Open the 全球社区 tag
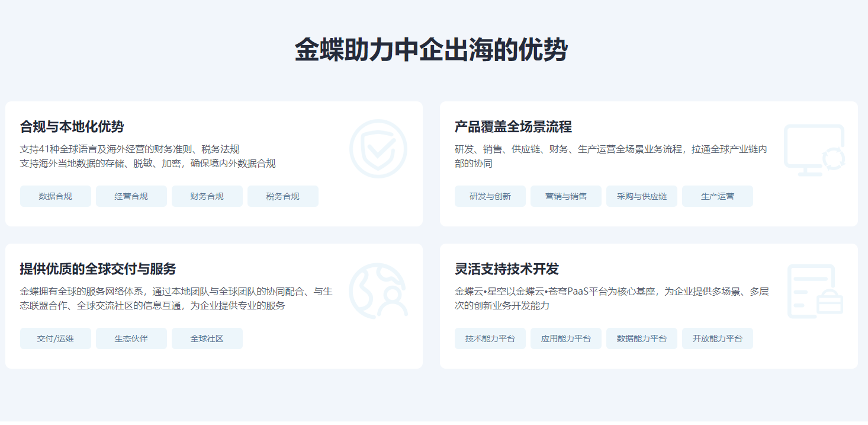The height and width of the screenshot is (425, 868). point(207,338)
